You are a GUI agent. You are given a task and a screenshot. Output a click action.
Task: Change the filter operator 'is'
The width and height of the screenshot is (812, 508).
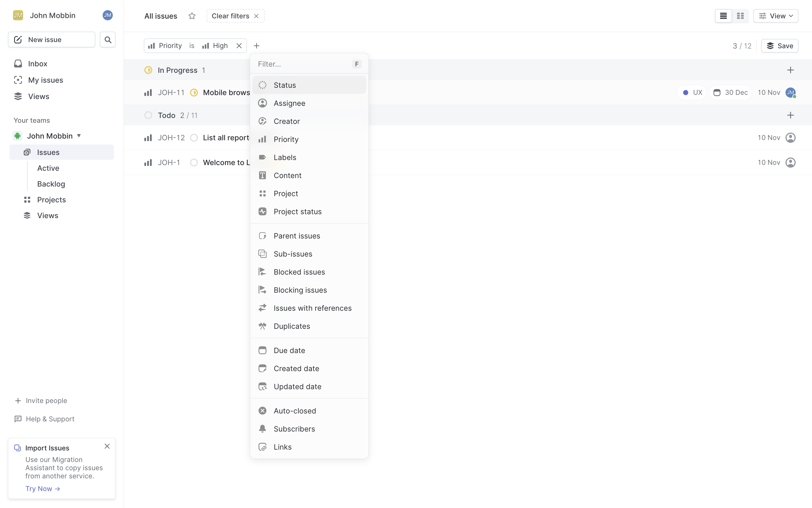(x=192, y=46)
